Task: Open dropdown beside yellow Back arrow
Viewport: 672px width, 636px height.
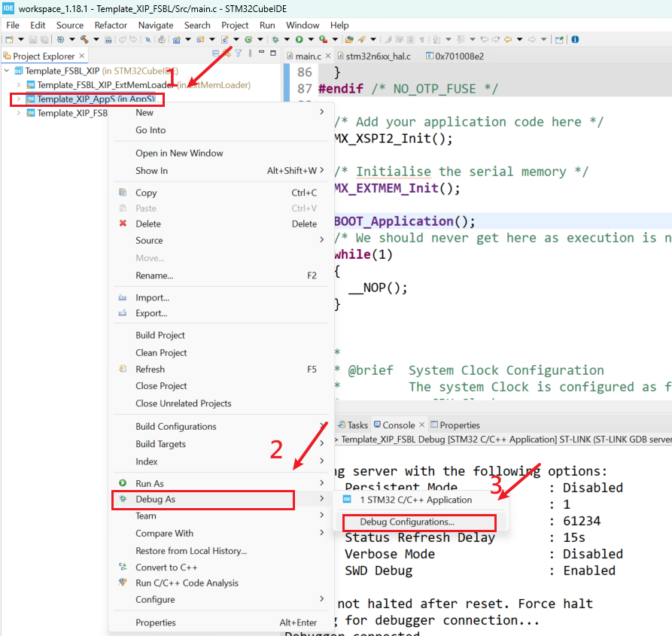Action: click(519, 39)
